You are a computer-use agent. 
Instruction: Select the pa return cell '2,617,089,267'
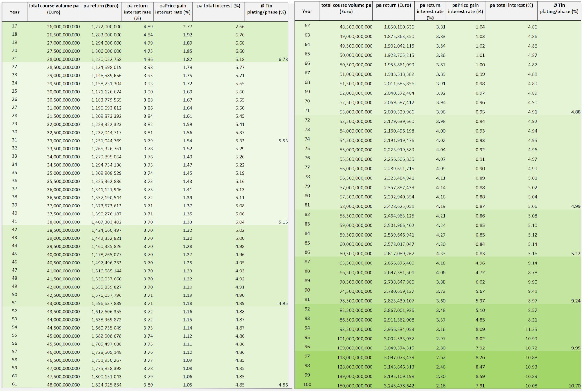399,254
